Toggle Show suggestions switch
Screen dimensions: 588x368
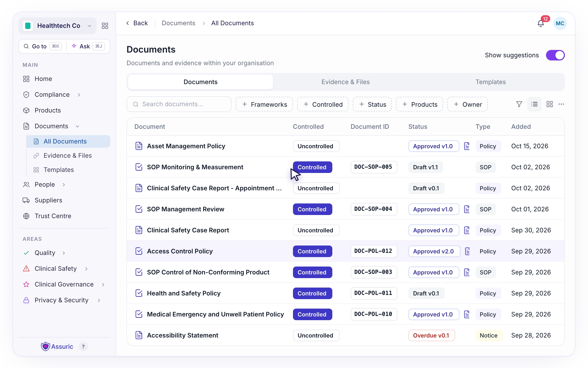(x=555, y=55)
